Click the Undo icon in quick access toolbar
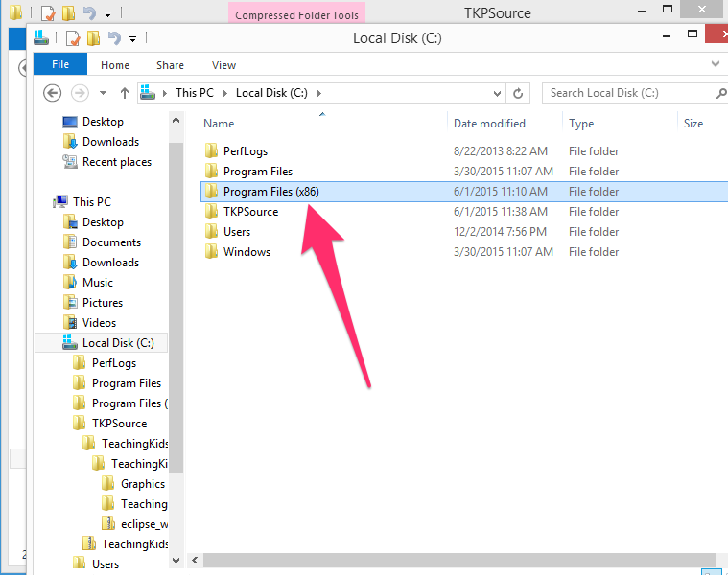The image size is (728, 575). [114, 39]
